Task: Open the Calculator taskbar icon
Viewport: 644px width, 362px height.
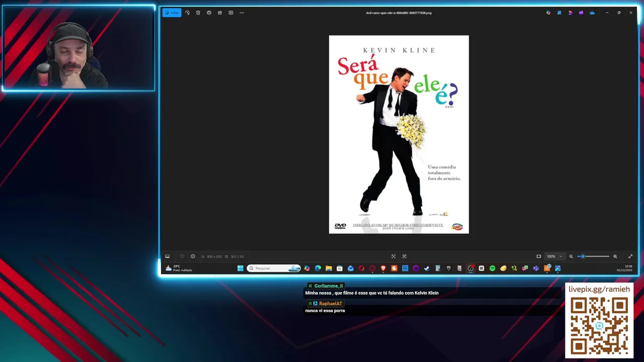Action: coord(438,268)
